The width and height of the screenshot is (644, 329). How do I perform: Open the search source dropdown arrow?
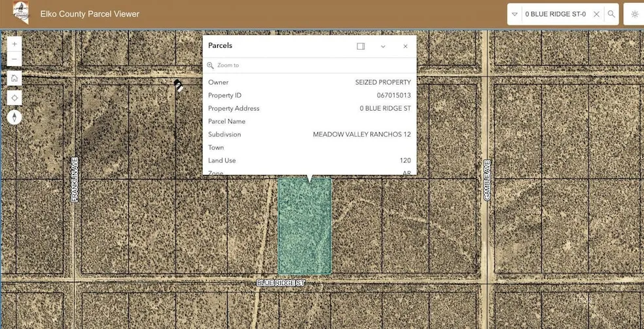(515, 14)
